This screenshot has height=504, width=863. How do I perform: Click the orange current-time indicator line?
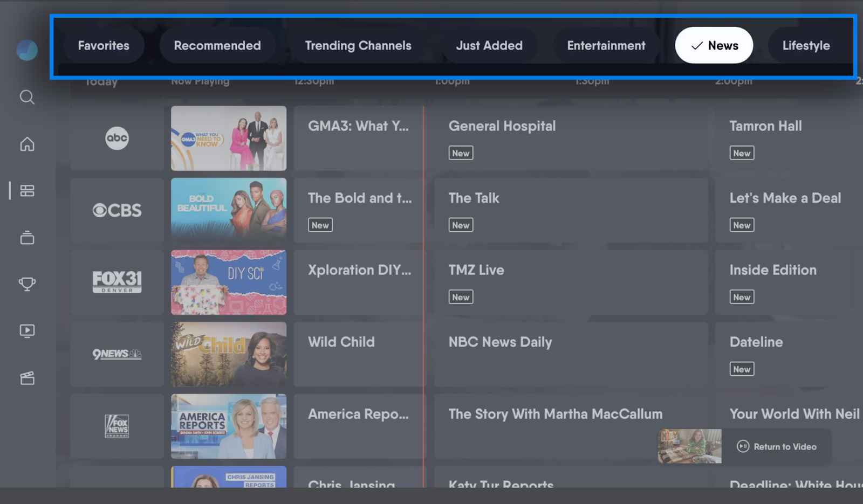pos(426,270)
